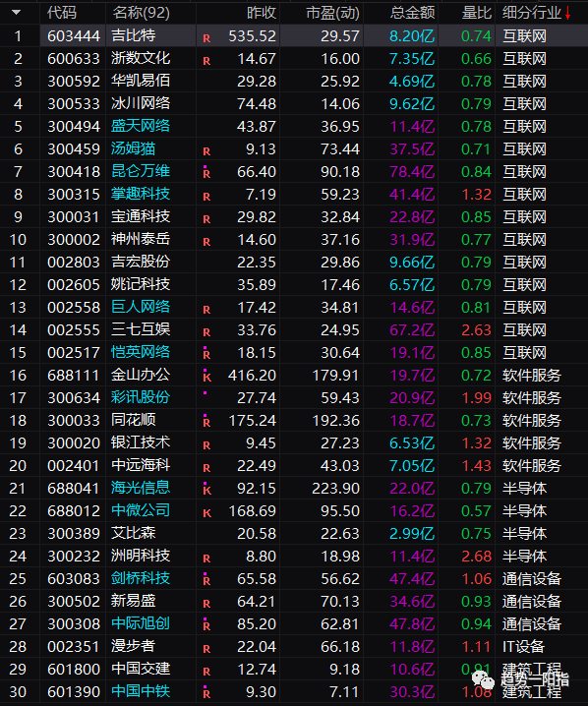Click the R icon in 新易盛 row
Image resolution: width=588 pixels, height=706 pixels.
(206, 604)
